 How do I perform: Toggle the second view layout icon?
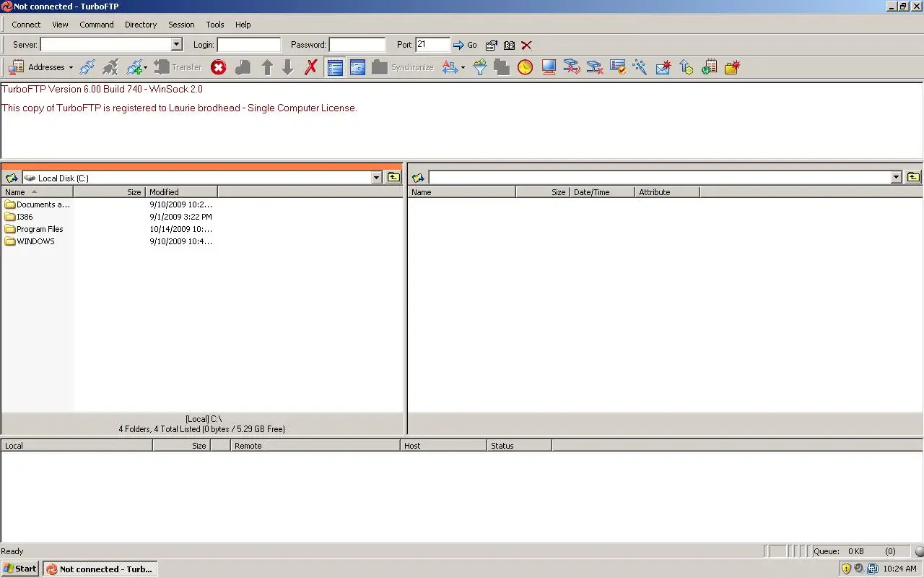click(357, 67)
